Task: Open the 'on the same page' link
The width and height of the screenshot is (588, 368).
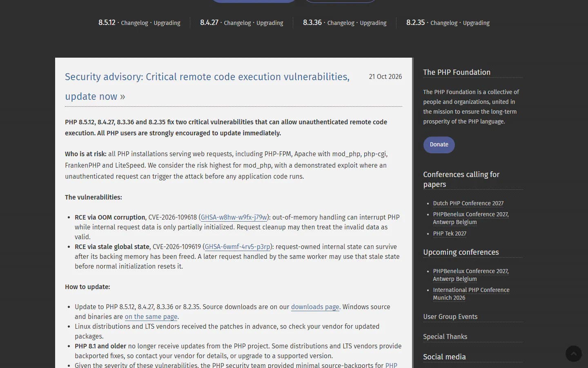Action: point(151,317)
